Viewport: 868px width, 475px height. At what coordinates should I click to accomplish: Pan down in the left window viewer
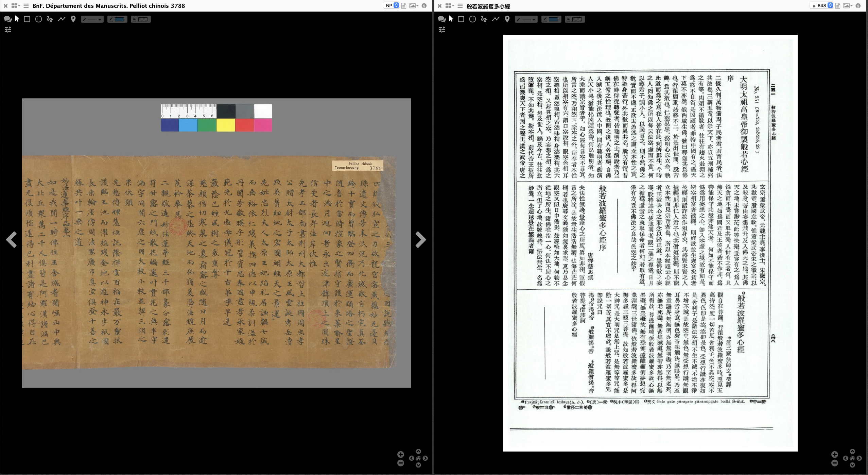418,465
